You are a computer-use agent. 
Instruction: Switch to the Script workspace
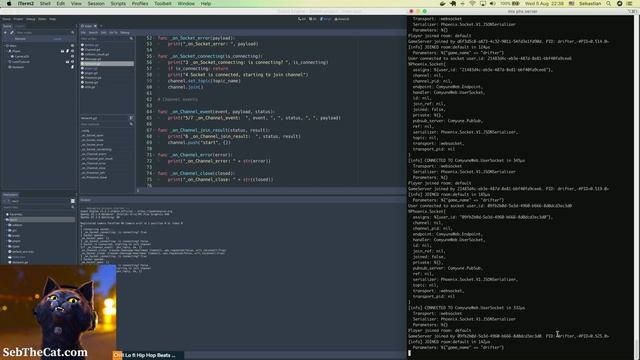click(326, 19)
